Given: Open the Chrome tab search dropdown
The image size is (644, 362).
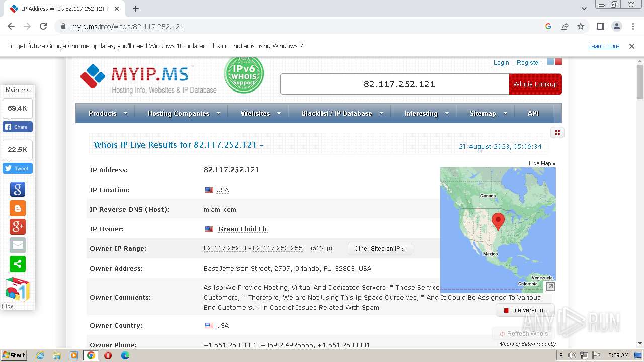Looking at the screenshot, I should pyautogui.click(x=584, y=9).
